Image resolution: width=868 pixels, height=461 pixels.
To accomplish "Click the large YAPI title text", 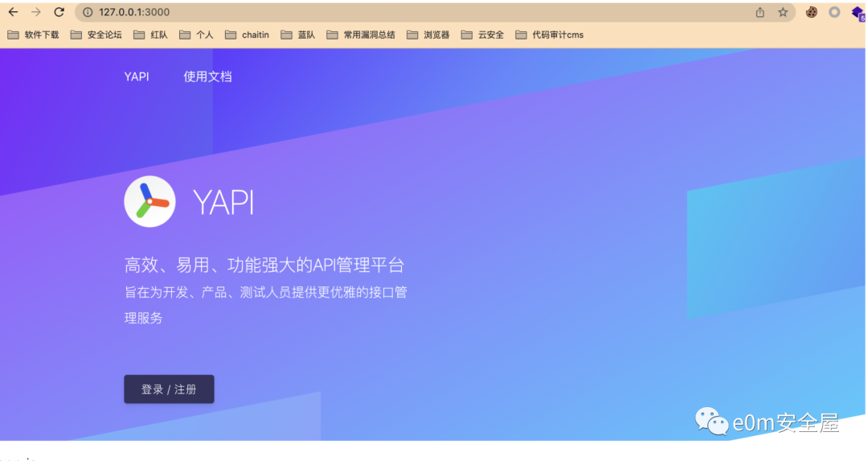I will tap(223, 202).
